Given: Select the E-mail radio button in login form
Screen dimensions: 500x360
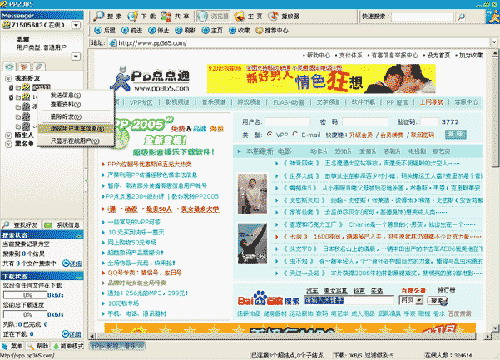Looking at the screenshot, I should [295, 134].
